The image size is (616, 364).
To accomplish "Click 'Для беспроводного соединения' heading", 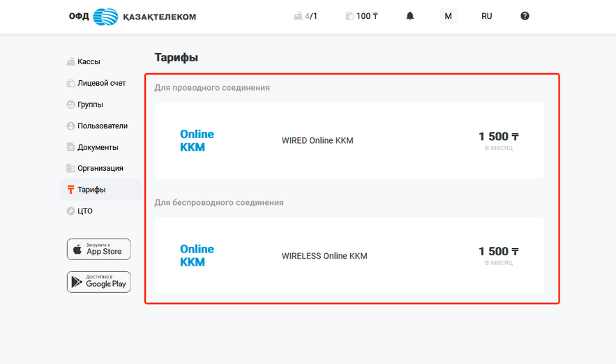I will click(219, 203).
